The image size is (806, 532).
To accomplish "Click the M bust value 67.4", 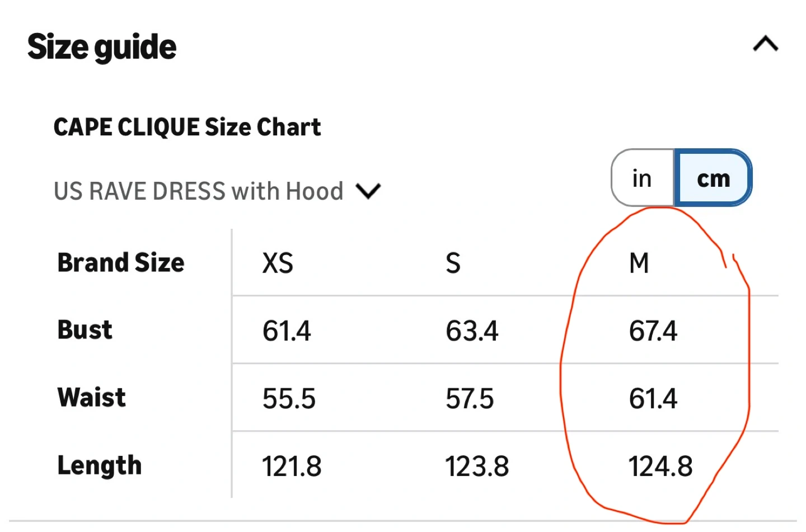I will 653,331.
